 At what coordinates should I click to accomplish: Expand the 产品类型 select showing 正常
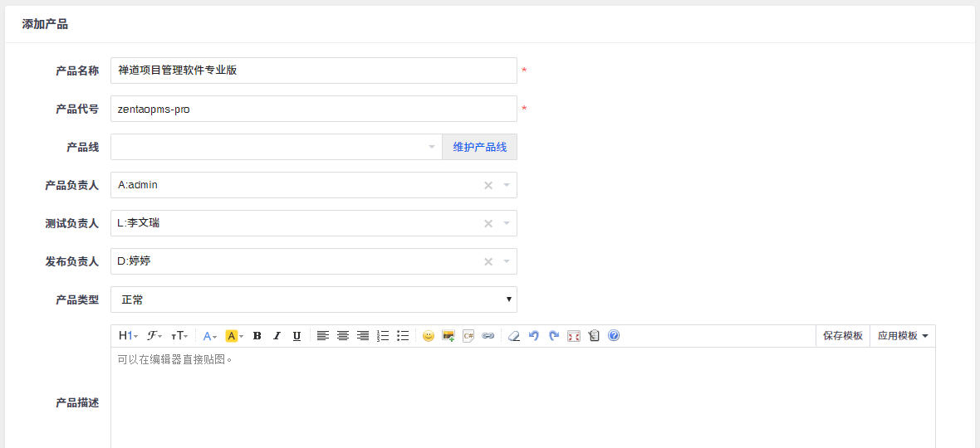(314, 299)
